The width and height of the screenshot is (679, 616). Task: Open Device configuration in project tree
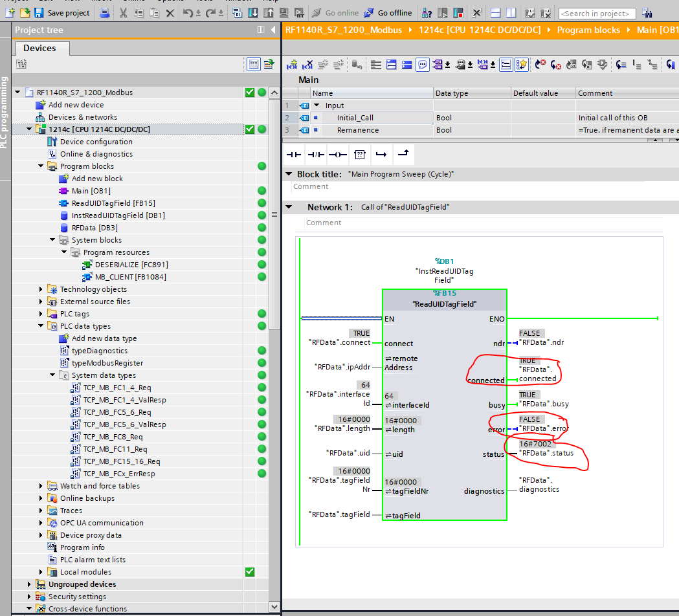coord(96,142)
